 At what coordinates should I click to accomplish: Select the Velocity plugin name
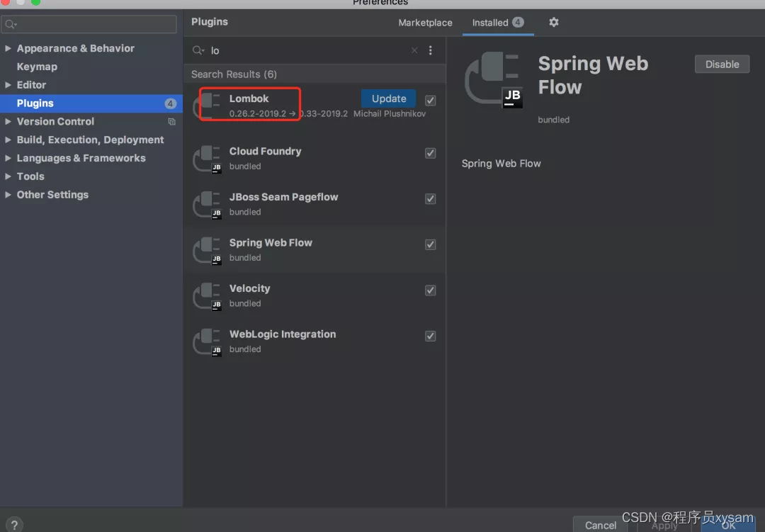pyautogui.click(x=249, y=288)
